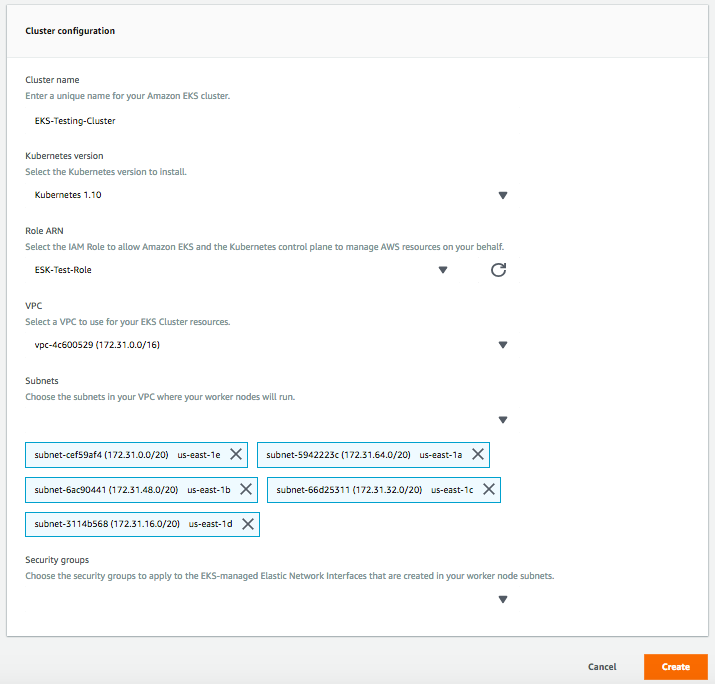Select the Kubernetes 1.10 version field
The height and width of the screenshot is (684, 715).
[x=272, y=195]
